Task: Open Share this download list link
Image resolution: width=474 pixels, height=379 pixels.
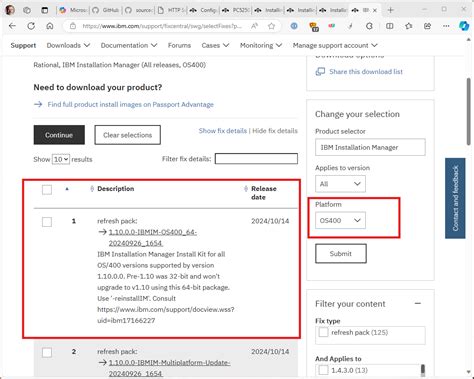Action: (x=366, y=71)
